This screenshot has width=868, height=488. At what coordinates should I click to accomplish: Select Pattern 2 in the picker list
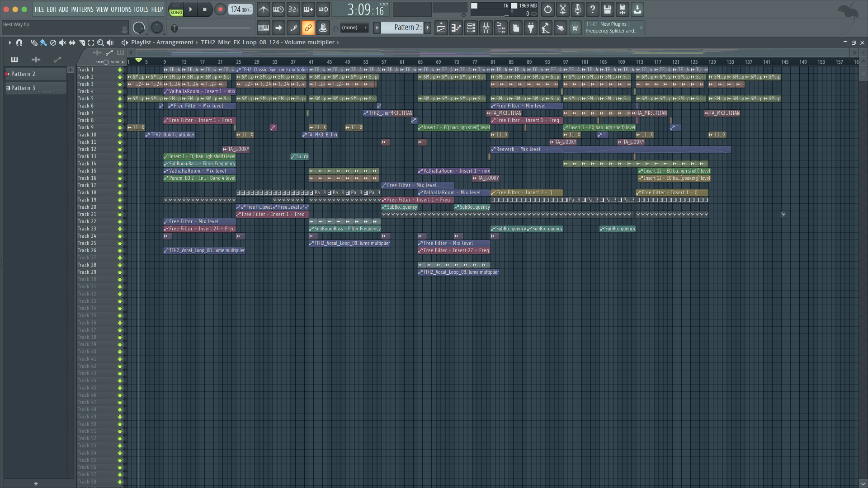tap(35, 74)
